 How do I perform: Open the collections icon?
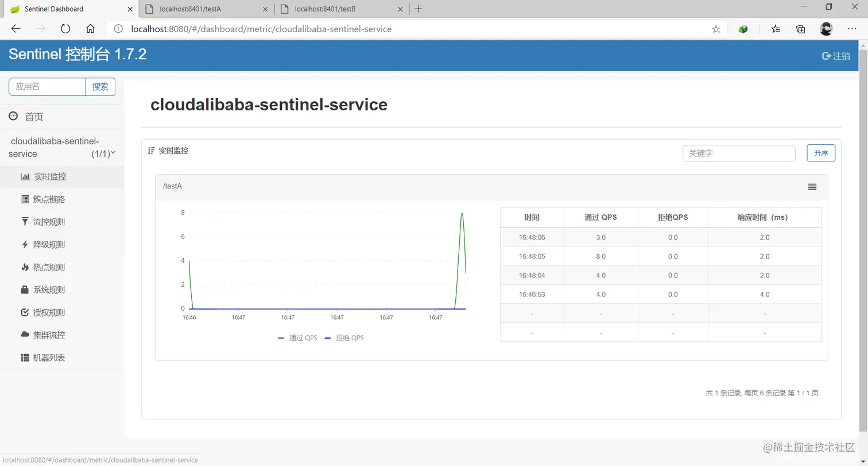(801, 29)
